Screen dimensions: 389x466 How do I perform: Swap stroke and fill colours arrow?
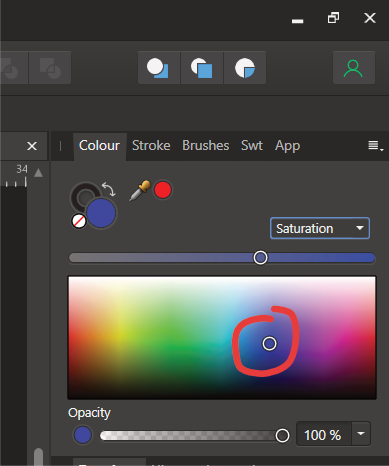(109, 189)
